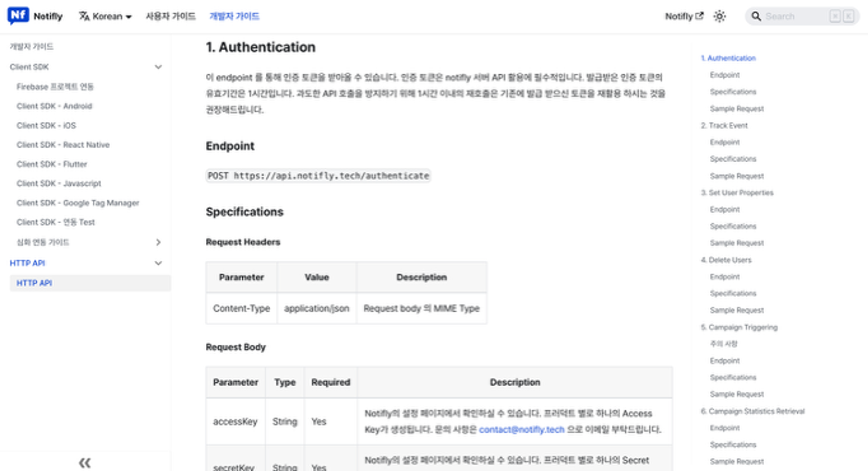The width and height of the screenshot is (868, 471).
Task: Jump to 2. Track Event in table of contents
Action: [724, 125]
